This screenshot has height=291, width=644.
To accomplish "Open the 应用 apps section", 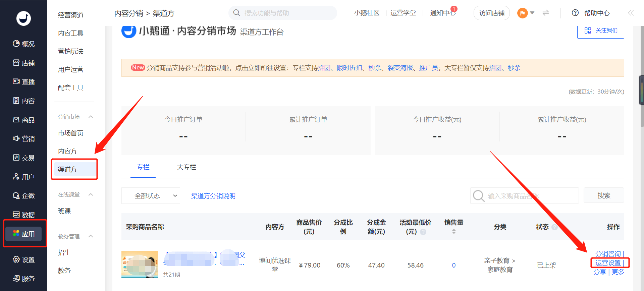I will point(23,234).
